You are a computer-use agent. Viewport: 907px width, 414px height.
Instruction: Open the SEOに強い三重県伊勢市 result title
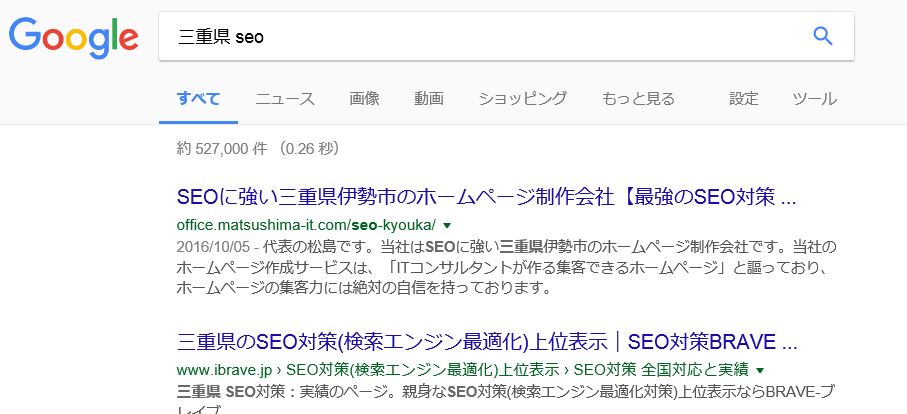point(486,197)
